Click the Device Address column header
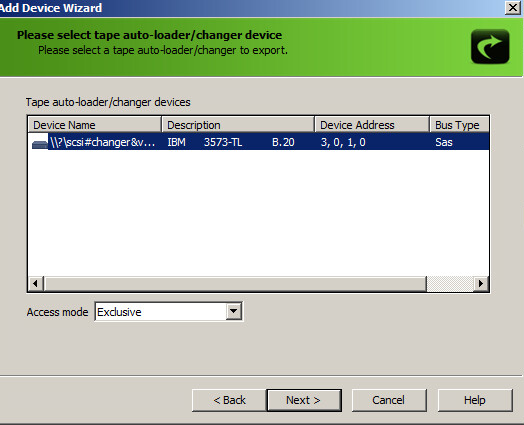524x425 pixels. point(372,125)
